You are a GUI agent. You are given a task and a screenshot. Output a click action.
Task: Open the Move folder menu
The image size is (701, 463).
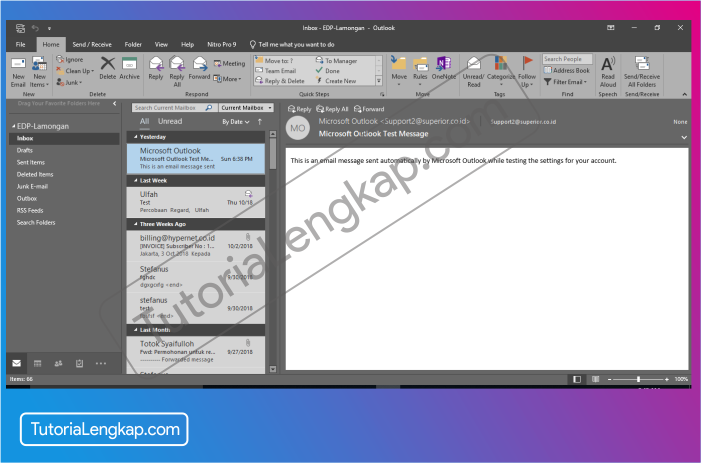(399, 72)
